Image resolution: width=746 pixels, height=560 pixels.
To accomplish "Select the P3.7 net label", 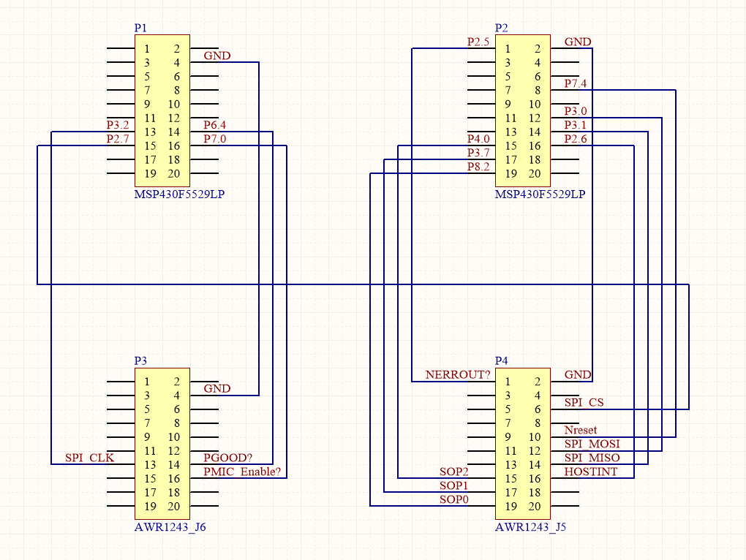I will pyautogui.click(x=478, y=153).
